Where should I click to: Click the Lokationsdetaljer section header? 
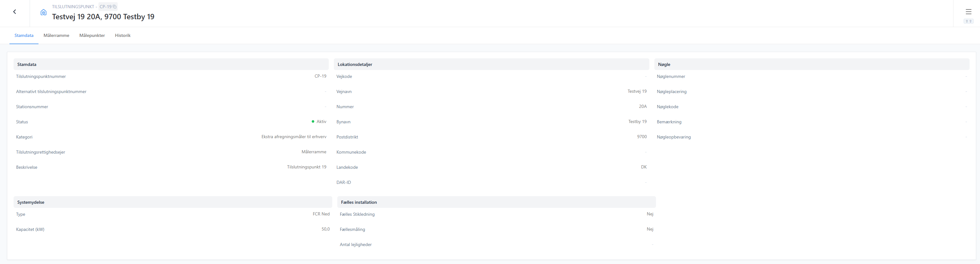coord(491,64)
